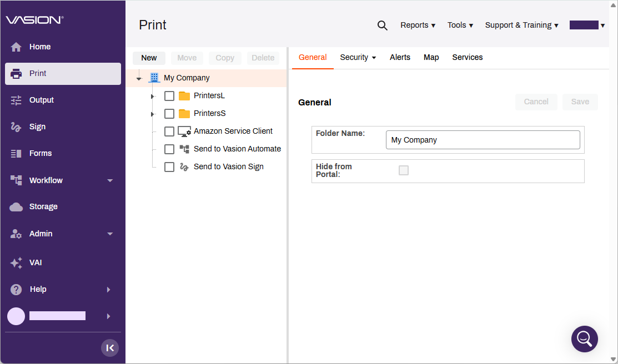
Task: Open the account dropdown at top right
Action: point(587,25)
